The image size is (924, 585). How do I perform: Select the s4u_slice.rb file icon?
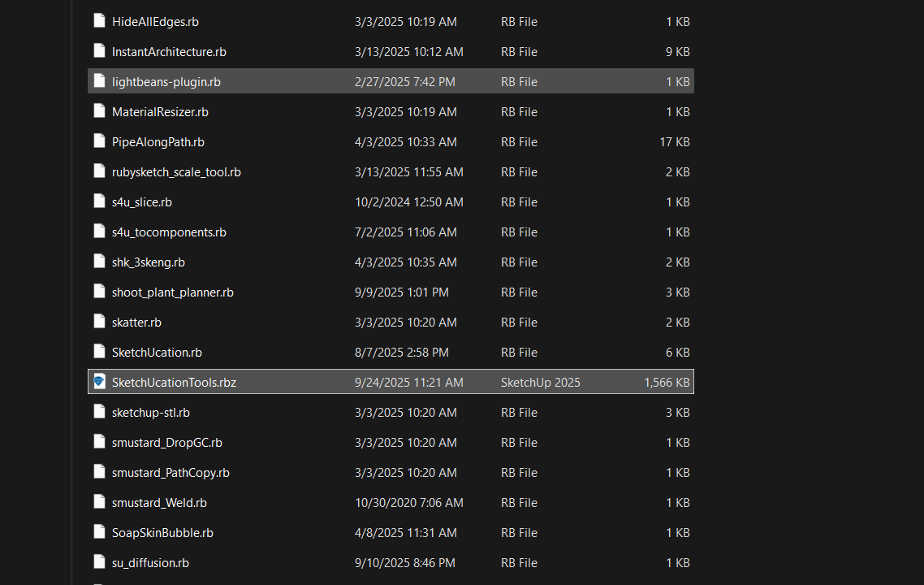click(99, 201)
